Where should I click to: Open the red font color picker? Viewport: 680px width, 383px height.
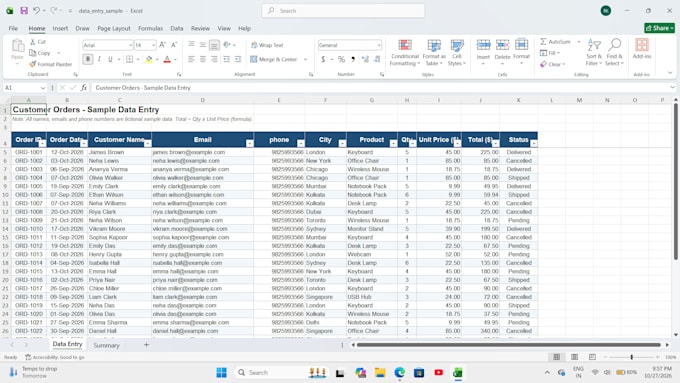[167, 59]
